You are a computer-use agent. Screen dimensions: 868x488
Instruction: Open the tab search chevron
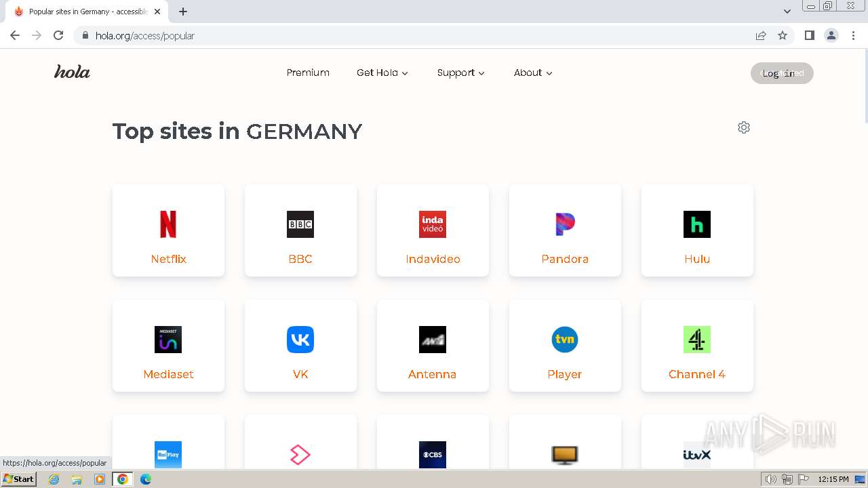click(x=787, y=12)
